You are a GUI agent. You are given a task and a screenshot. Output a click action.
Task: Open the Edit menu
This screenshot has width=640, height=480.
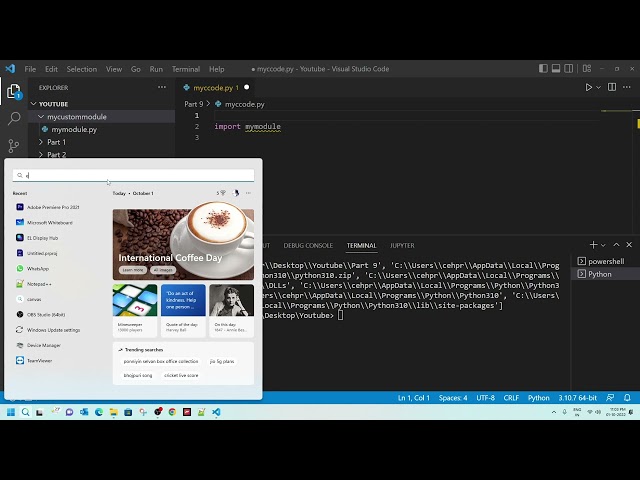tap(51, 69)
